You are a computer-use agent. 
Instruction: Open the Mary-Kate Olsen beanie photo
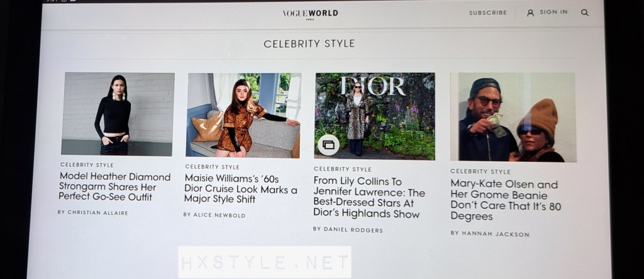(x=513, y=117)
